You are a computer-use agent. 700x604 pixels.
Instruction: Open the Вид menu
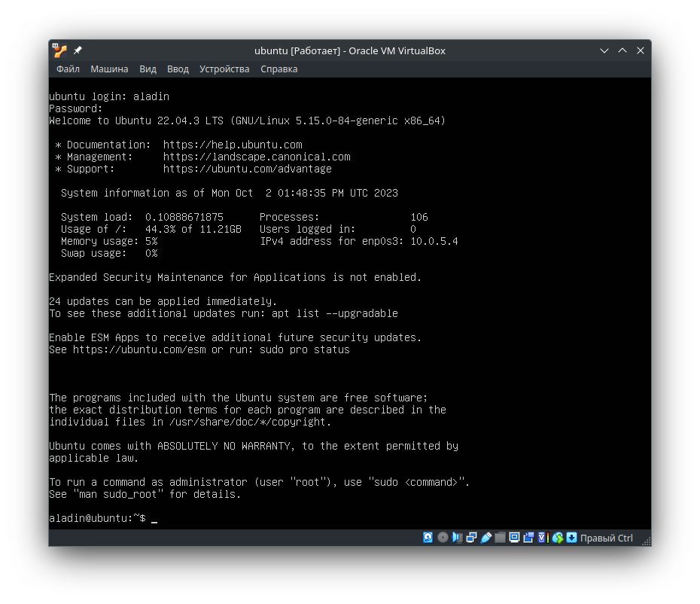148,69
